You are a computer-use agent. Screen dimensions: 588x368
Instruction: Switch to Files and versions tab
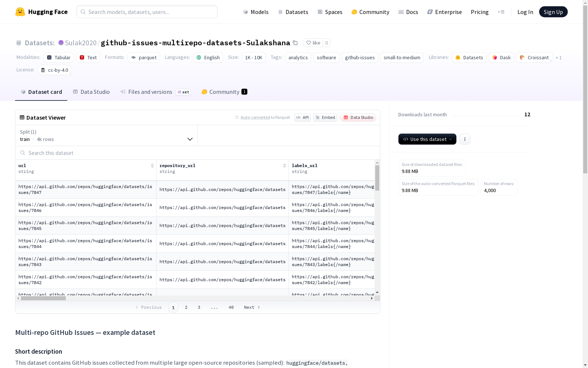pos(155,92)
